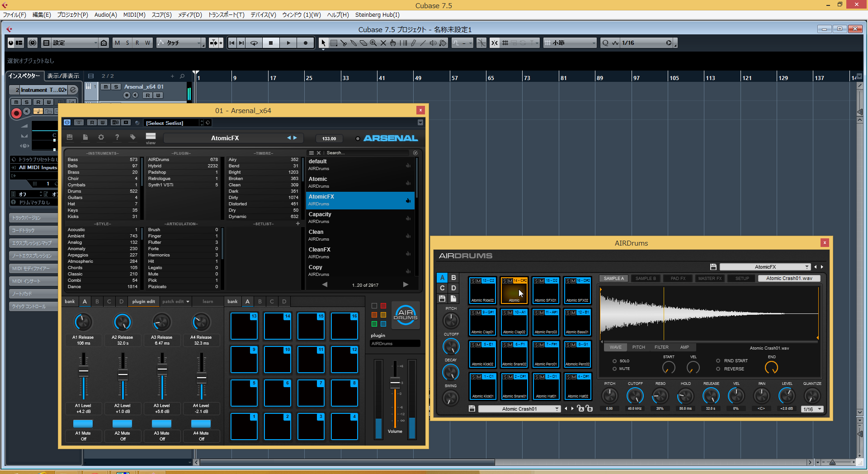The width and height of the screenshot is (868, 474).
Task: Go to next page of Arsenal presets
Action: 406,284
